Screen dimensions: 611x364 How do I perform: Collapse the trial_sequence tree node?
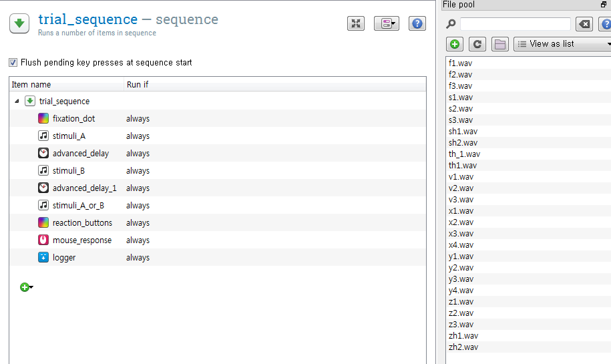pyautogui.click(x=17, y=102)
